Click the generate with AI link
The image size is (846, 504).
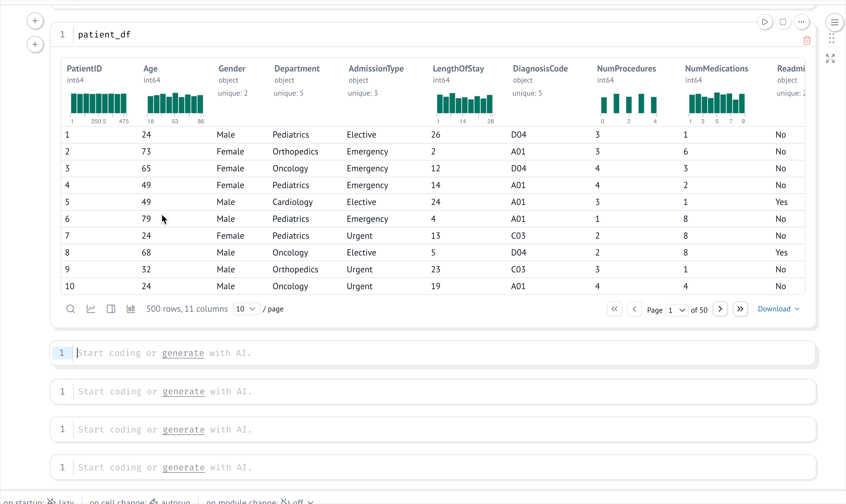click(183, 353)
